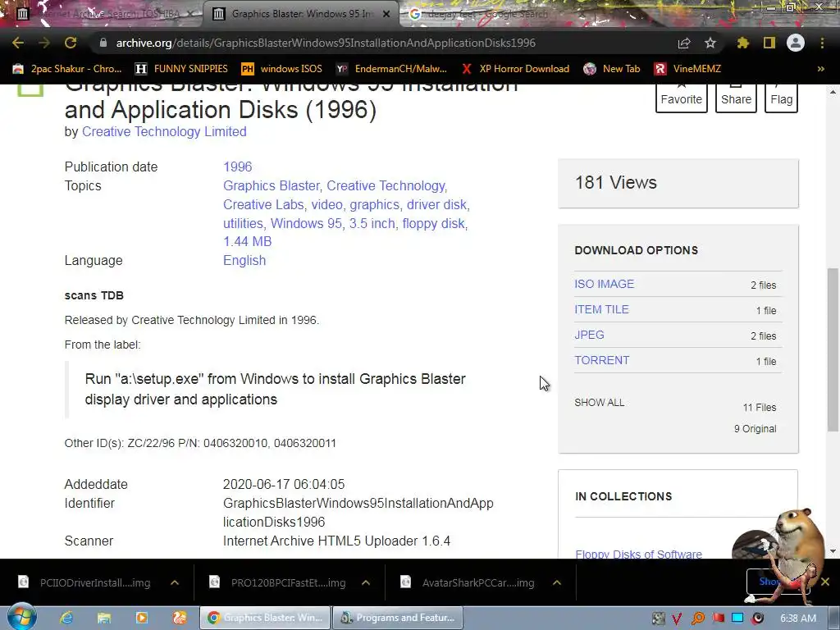The image size is (840, 630).
Task: Click publication date 1996 link
Action: point(237,167)
